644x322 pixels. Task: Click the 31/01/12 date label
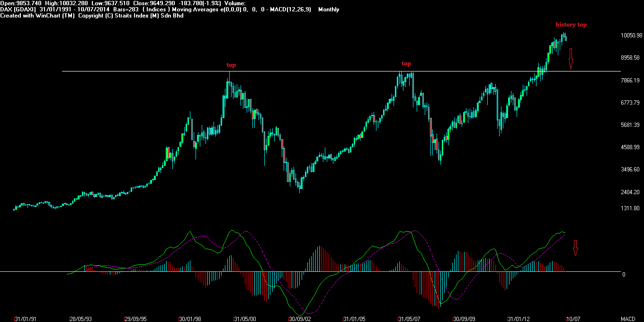[519, 319]
